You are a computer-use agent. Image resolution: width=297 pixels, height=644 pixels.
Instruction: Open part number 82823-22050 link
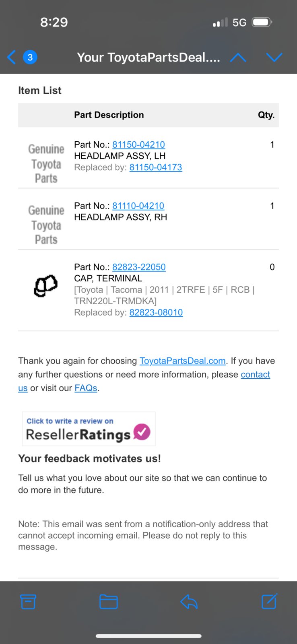coord(139,267)
